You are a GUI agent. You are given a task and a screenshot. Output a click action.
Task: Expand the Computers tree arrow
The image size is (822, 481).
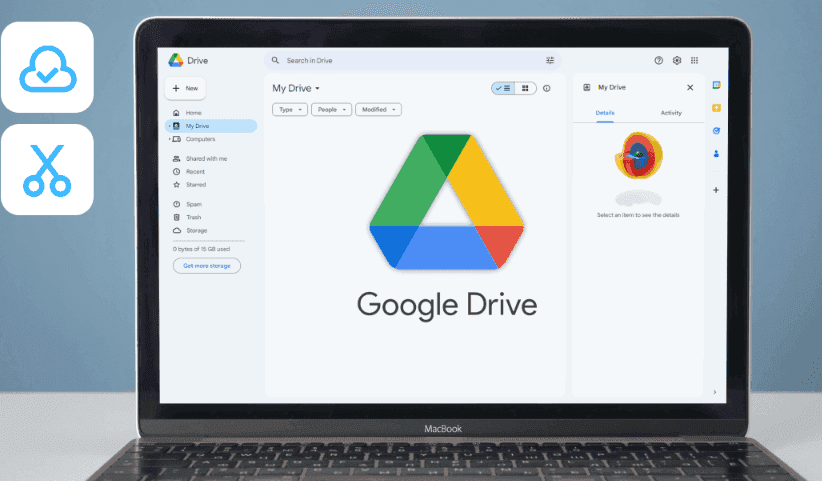coord(169,139)
